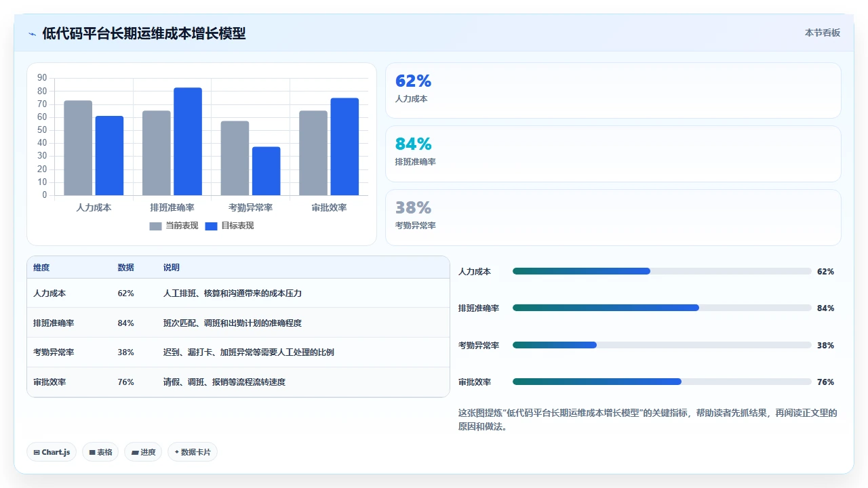This screenshot has width=868, height=488.
Task: Click the 38% value in the table
Action: (x=125, y=352)
